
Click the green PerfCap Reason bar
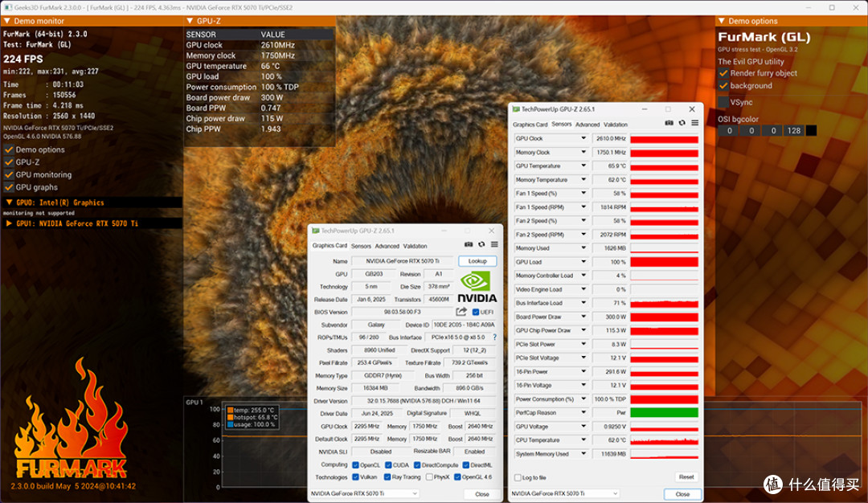click(x=665, y=413)
